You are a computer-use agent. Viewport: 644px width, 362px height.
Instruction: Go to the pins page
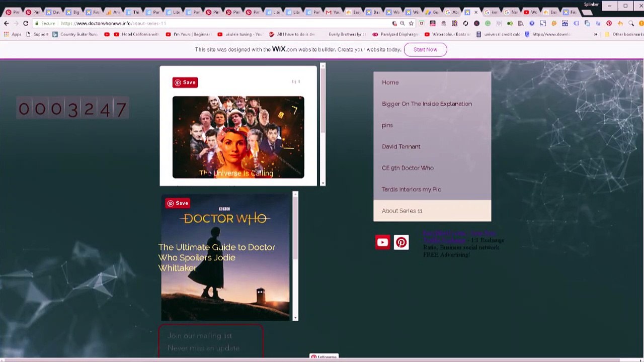432,125
